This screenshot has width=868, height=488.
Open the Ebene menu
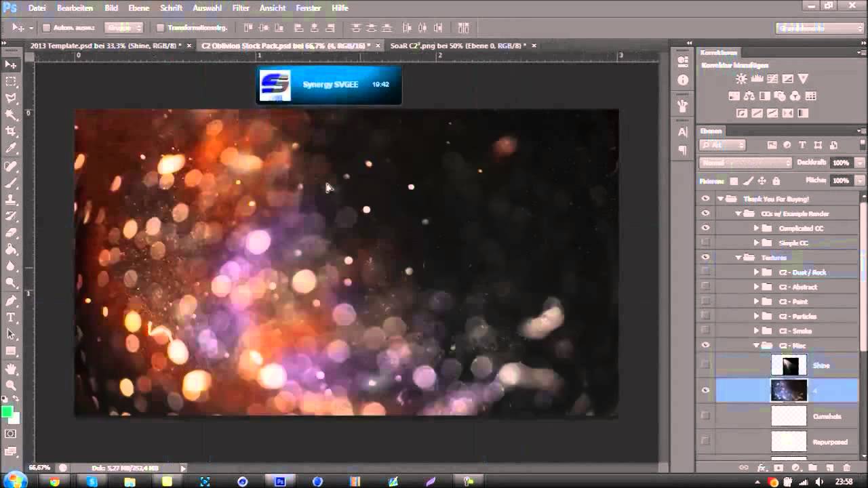point(138,8)
